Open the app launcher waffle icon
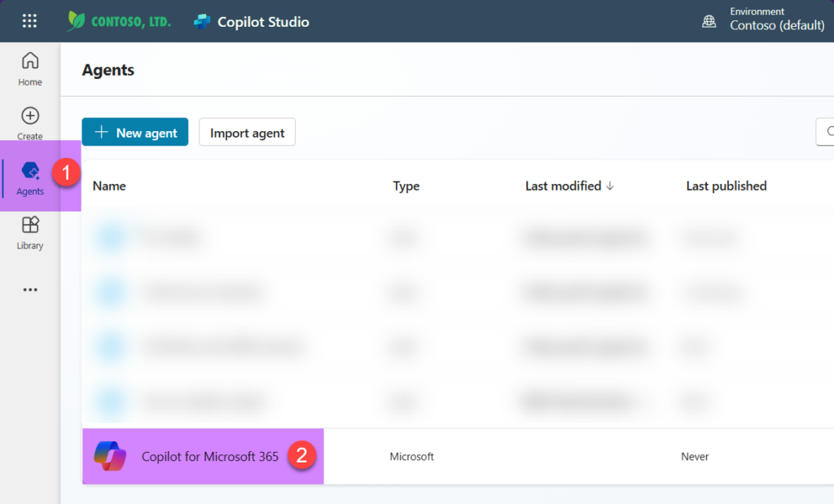 [30, 21]
